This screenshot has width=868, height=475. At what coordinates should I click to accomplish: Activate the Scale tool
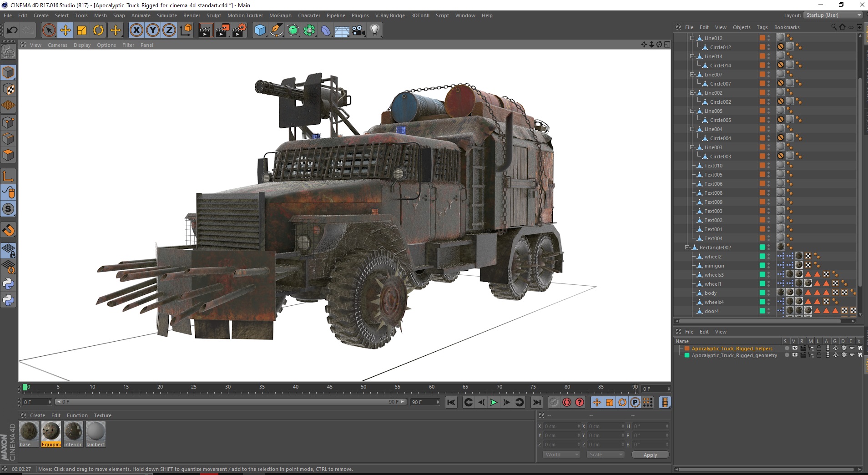point(82,30)
